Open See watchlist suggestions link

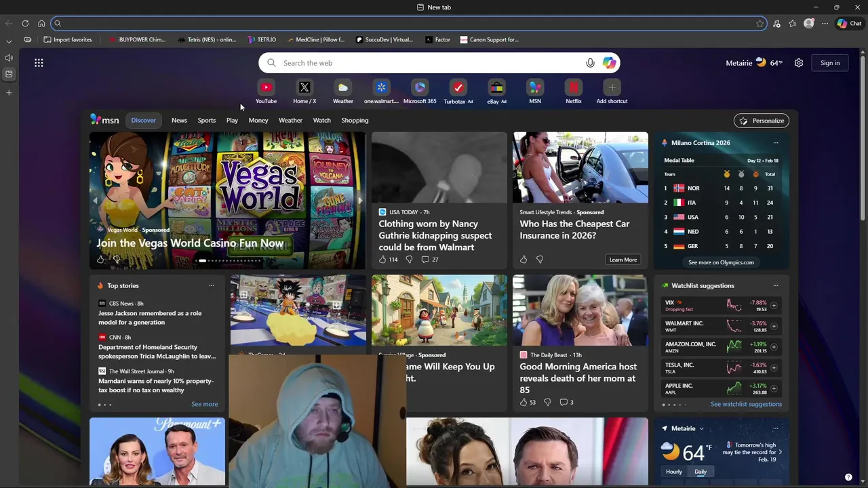tap(746, 405)
